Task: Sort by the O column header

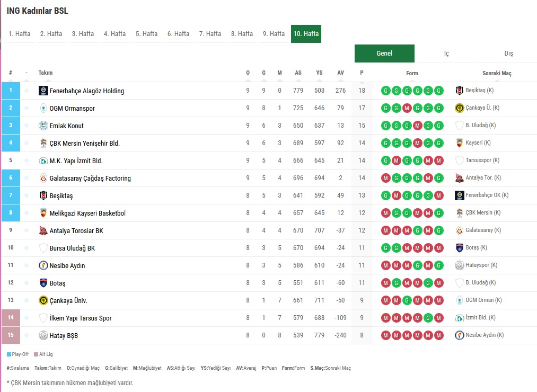Action: point(248,73)
